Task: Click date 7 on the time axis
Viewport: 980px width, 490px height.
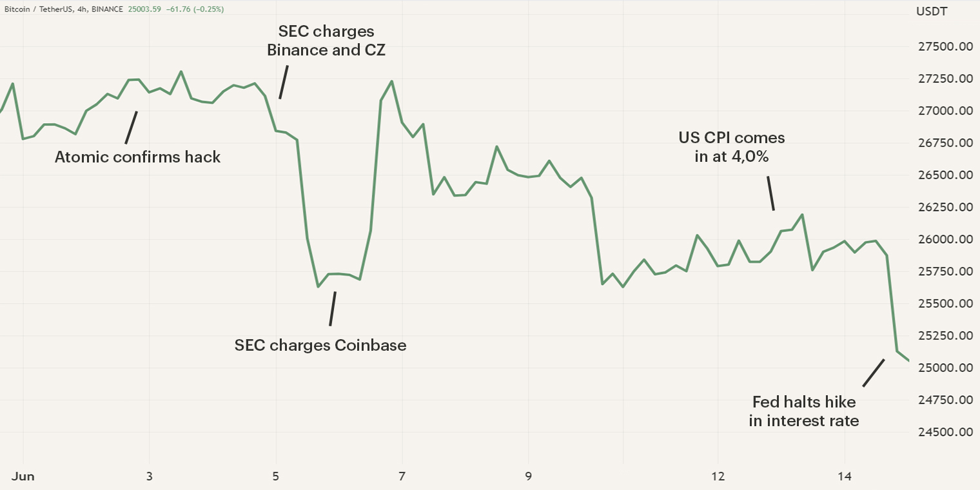Action: click(x=402, y=476)
